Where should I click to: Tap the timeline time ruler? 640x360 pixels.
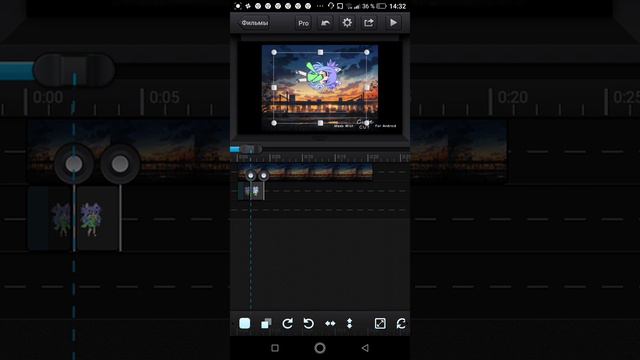[320, 158]
